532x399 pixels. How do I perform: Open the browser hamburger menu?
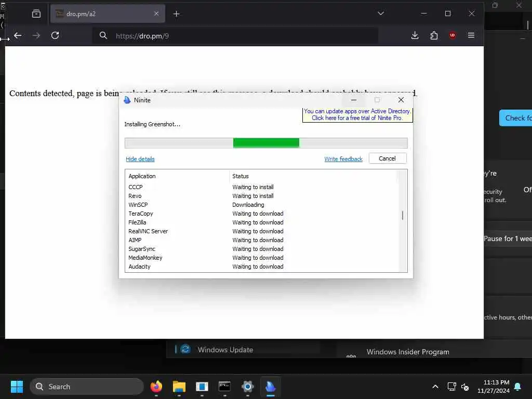click(471, 35)
